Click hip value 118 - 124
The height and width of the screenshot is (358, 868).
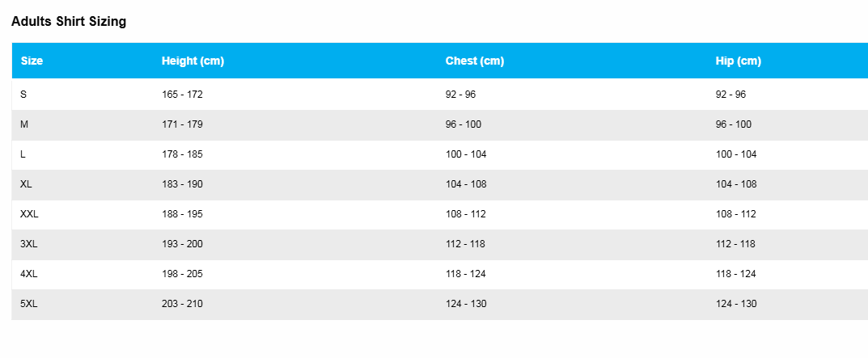pyautogui.click(x=735, y=274)
